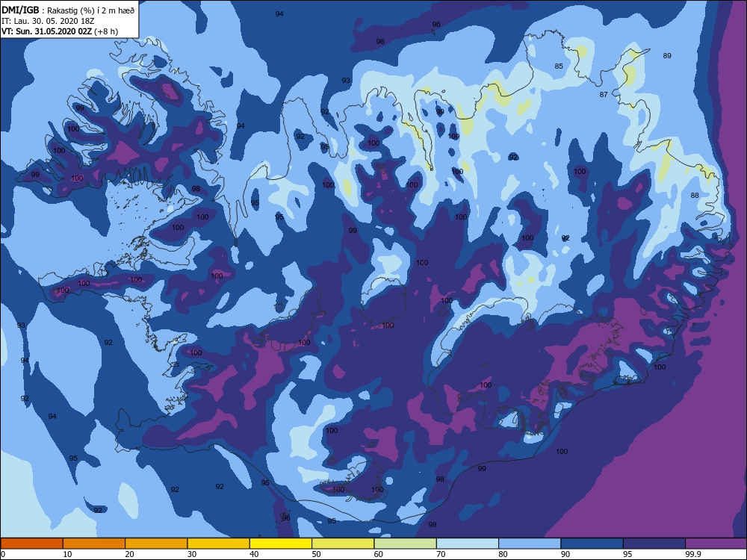Click the '87' humidity value on the map
Screen dimensions: 747x560
[604, 95]
